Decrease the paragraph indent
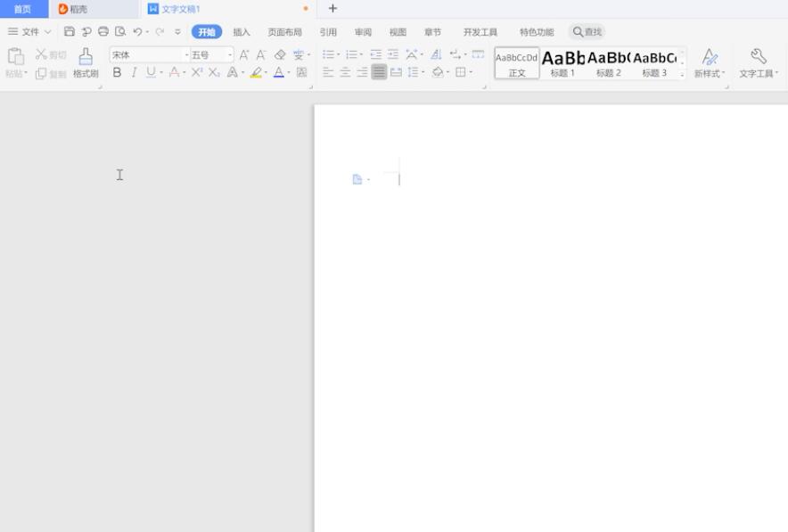The height and width of the screenshot is (532, 788). tap(375, 54)
